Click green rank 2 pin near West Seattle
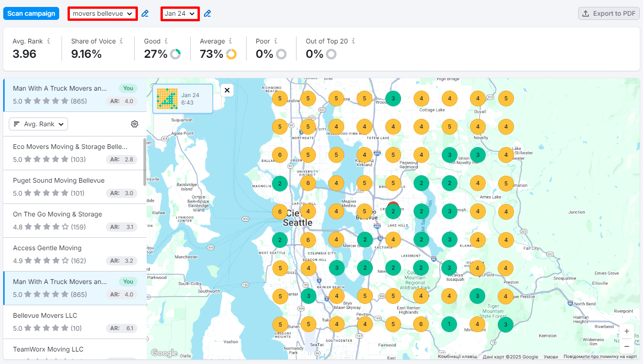The height and width of the screenshot is (364, 643). (x=279, y=240)
